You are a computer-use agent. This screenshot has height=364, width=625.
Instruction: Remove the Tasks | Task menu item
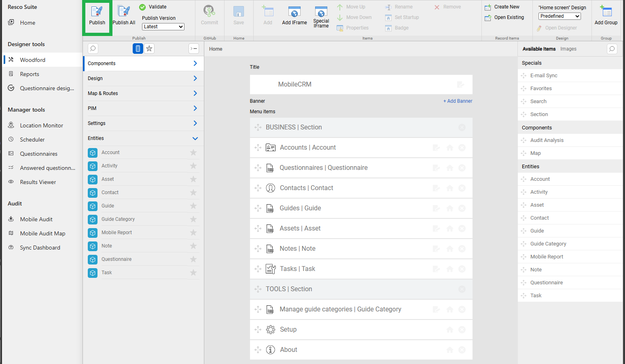462,269
